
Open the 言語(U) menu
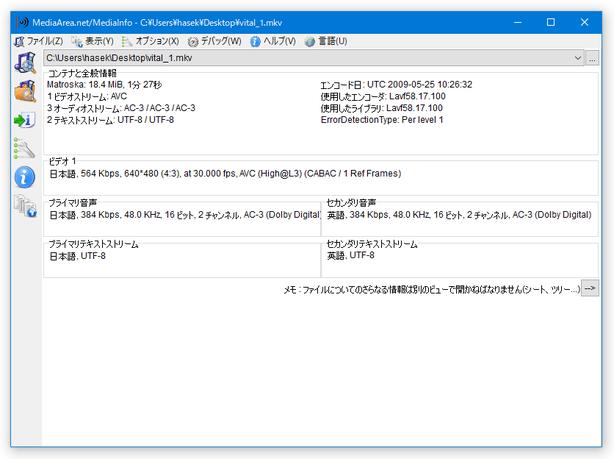(326, 41)
